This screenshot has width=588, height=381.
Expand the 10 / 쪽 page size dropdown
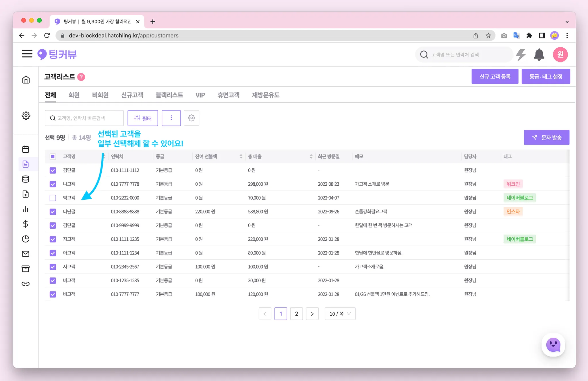click(340, 314)
